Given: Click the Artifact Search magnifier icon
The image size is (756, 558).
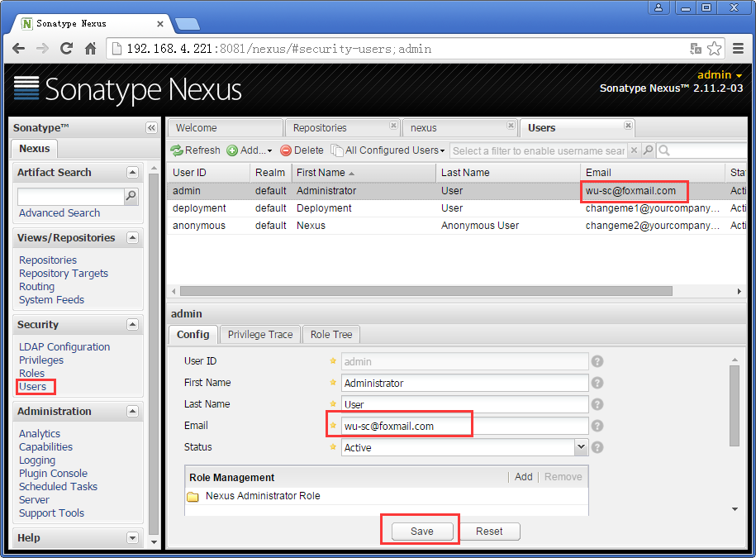Looking at the screenshot, I should (x=131, y=196).
